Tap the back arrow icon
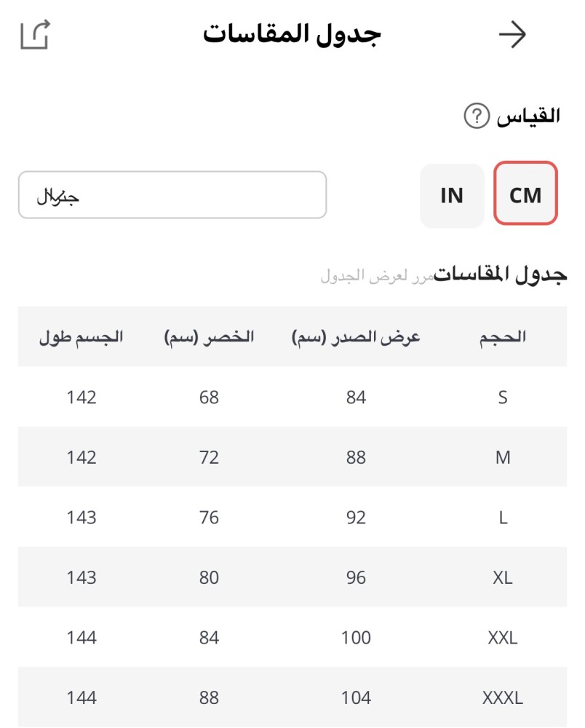Viewport: 585px width, 728px height. point(512,35)
